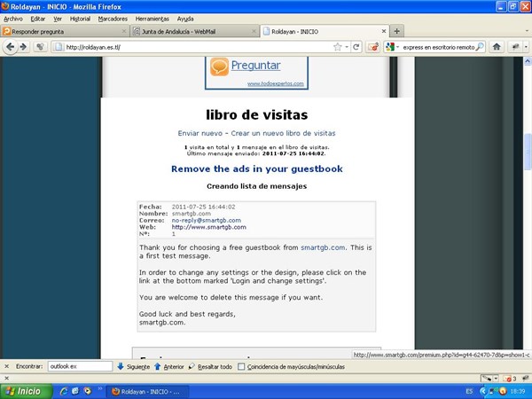Open the www.todoexpertos.com link
532x399 pixels.
tap(276, 83)
